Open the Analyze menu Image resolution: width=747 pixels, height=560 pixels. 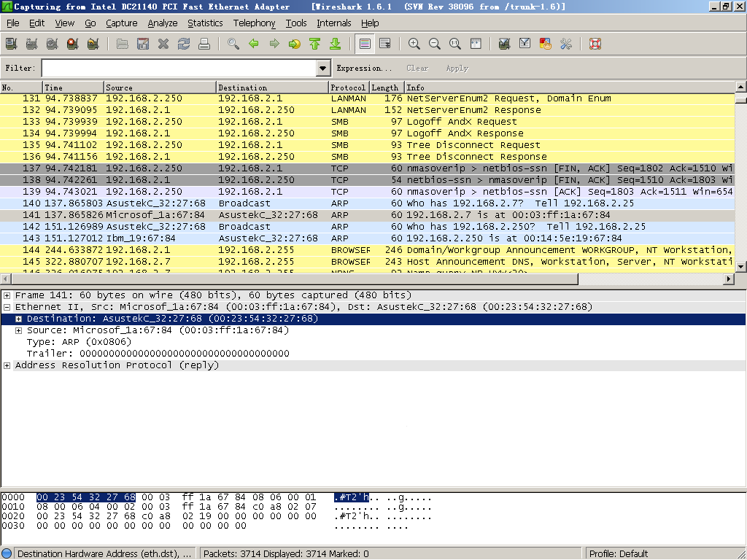pos(163,23)
